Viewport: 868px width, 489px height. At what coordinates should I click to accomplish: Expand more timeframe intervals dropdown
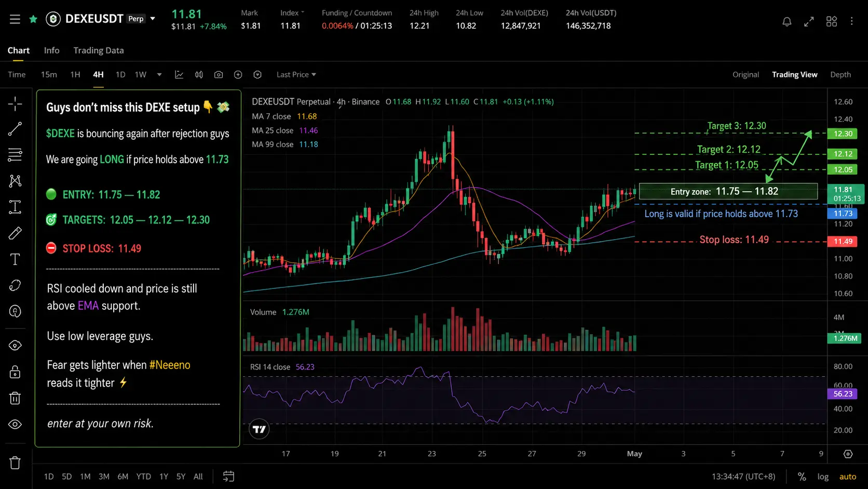tap(159, 75)
